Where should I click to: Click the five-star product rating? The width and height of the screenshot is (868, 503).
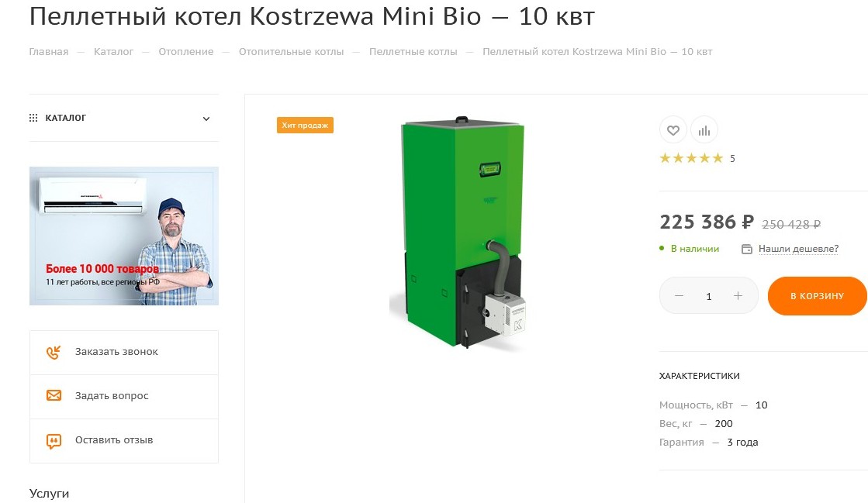point(690,159)
